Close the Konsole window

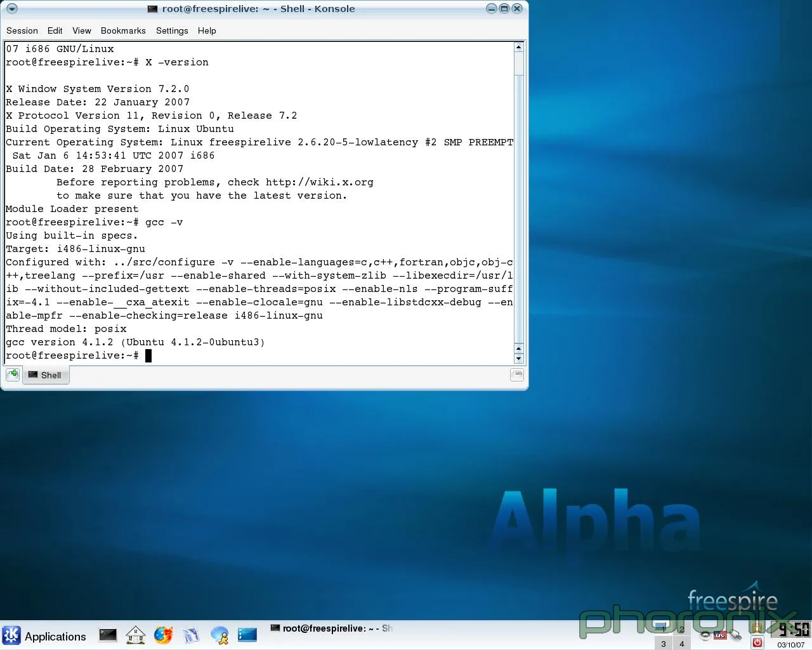click(517, 9)
